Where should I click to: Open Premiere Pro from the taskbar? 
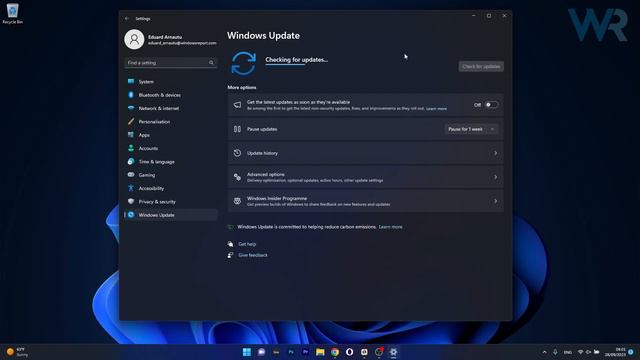click(306, 352)
